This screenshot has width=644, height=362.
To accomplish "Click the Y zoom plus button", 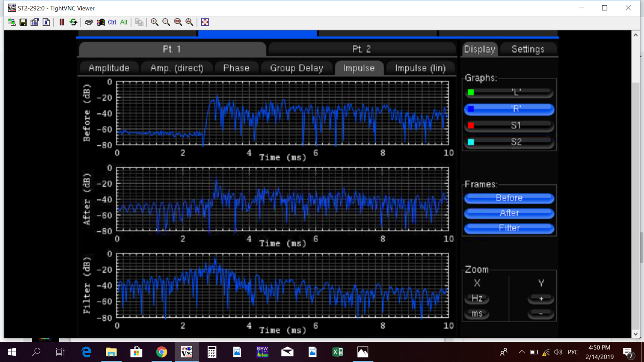I will pos(541,298).
